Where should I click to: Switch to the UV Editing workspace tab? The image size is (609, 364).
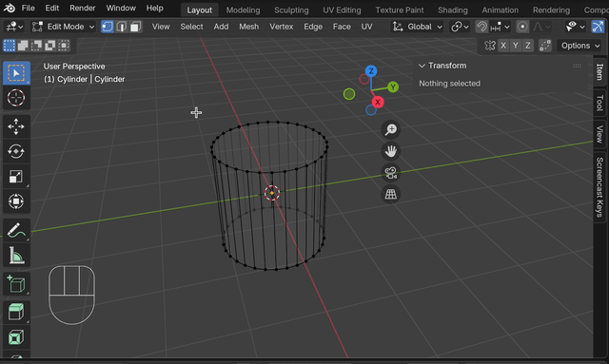pos(342,10)
